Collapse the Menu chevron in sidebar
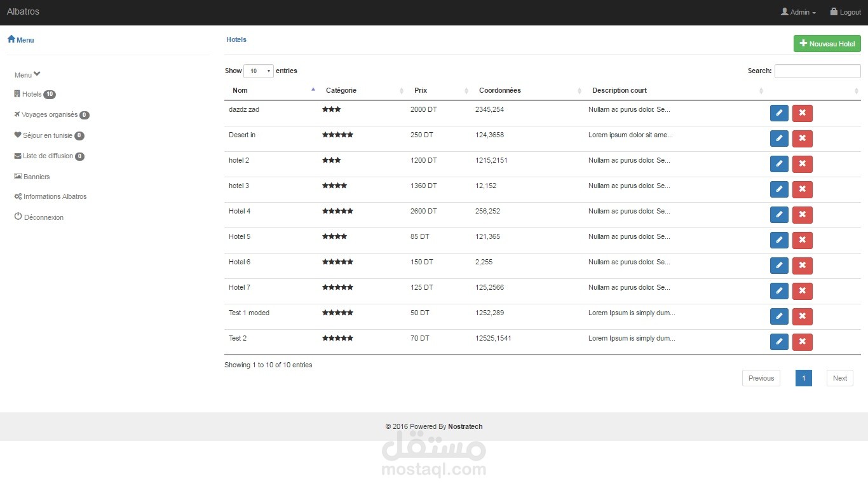The height and width of the screenshot is (488, 868). pyautogui.click(x=37, y=74)
